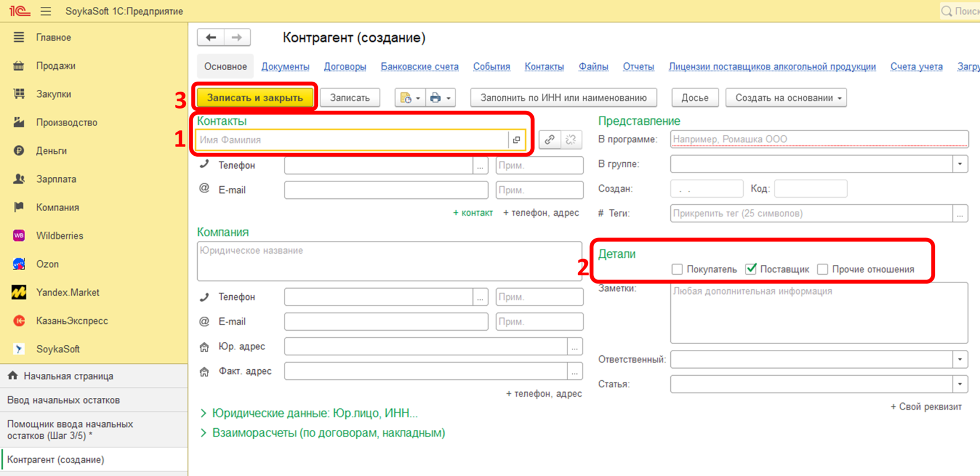The height and width of the screenshot is (476, 980).
Task: Click the link contact chain icon
Action: [549, 140]
